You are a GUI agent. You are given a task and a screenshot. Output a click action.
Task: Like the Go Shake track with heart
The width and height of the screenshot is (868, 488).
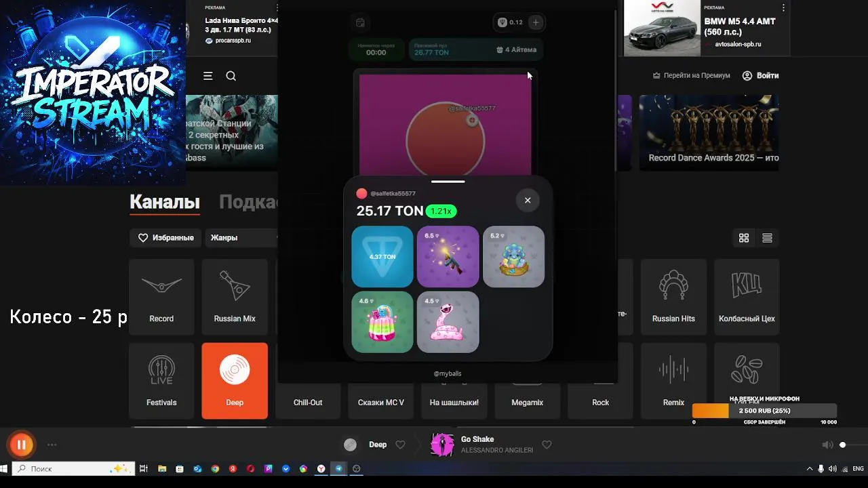pyautogui.click(x=547, y=445)
